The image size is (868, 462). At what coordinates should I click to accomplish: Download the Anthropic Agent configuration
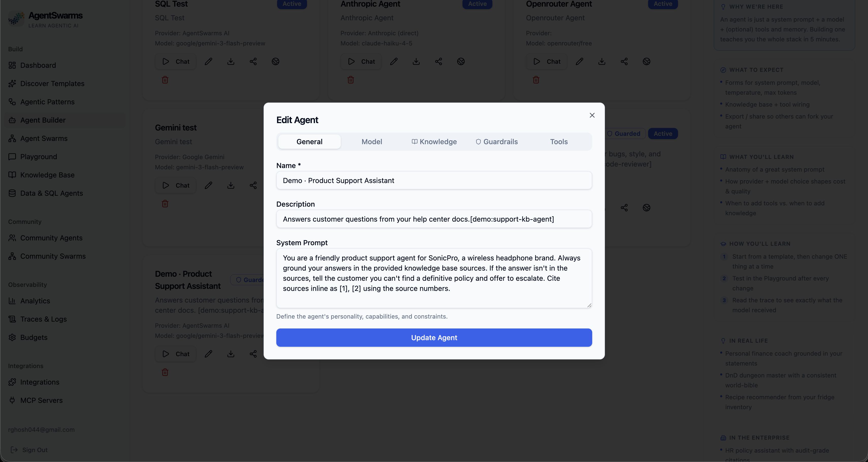416,61
